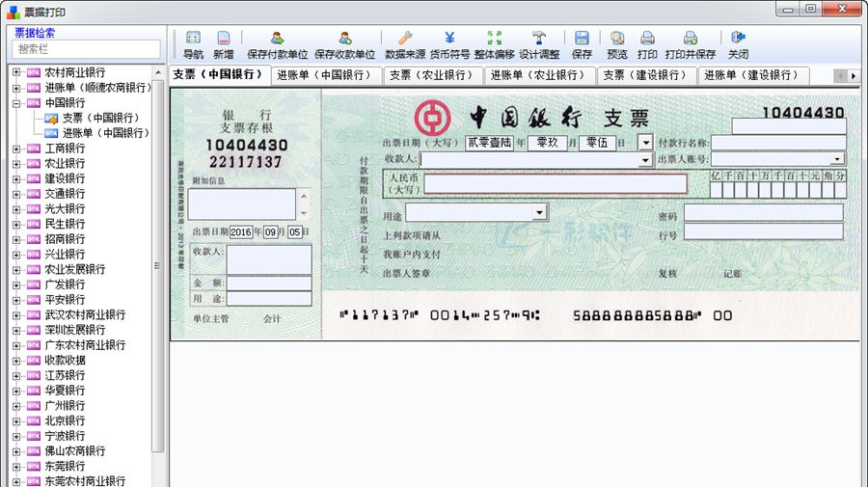Expand the 招商银行 tree node
Viewport: 868px width, 487px height.
(x=16, y=239)
